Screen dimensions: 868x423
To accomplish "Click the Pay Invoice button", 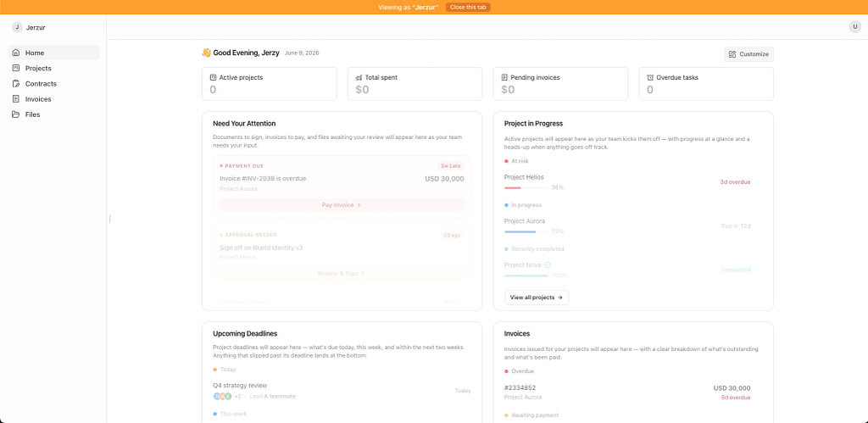I will (x=342, y=205).
